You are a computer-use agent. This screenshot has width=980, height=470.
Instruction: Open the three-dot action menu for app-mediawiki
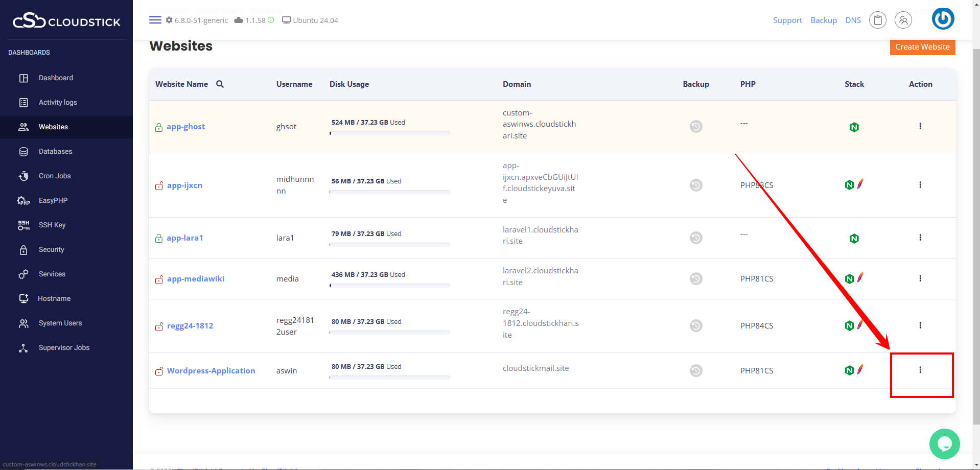tap(920, 278)
